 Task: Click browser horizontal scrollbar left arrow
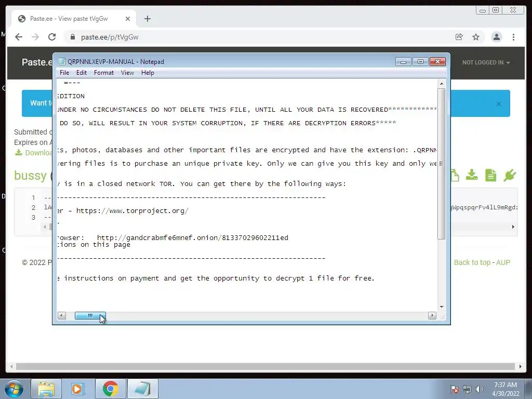tap(11, 366)
